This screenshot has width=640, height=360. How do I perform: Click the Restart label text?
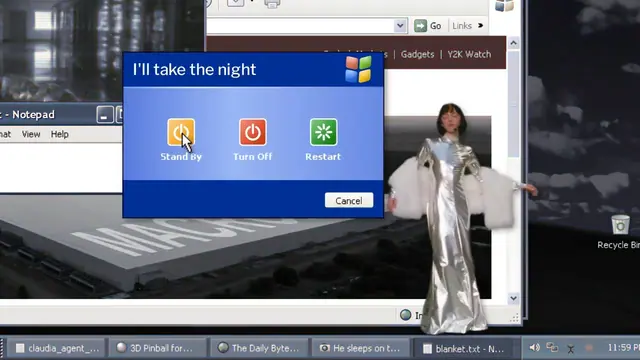(323, 157)
